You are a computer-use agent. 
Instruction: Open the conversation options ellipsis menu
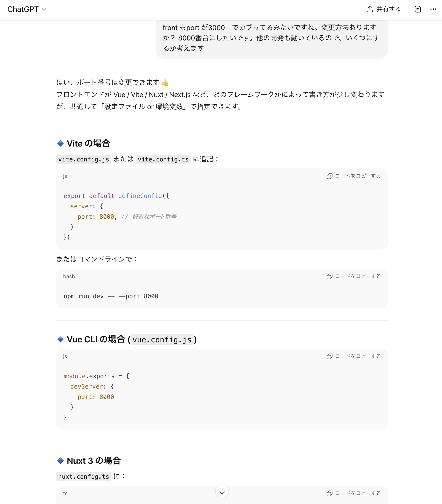click(433, 9)
